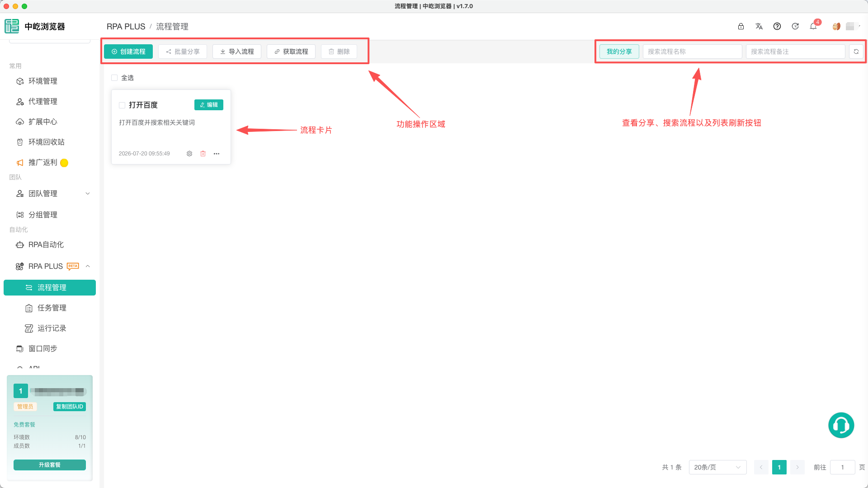Click the list refresh icon button
Viewport: 868px width, 488px height.
pos(856,52)
